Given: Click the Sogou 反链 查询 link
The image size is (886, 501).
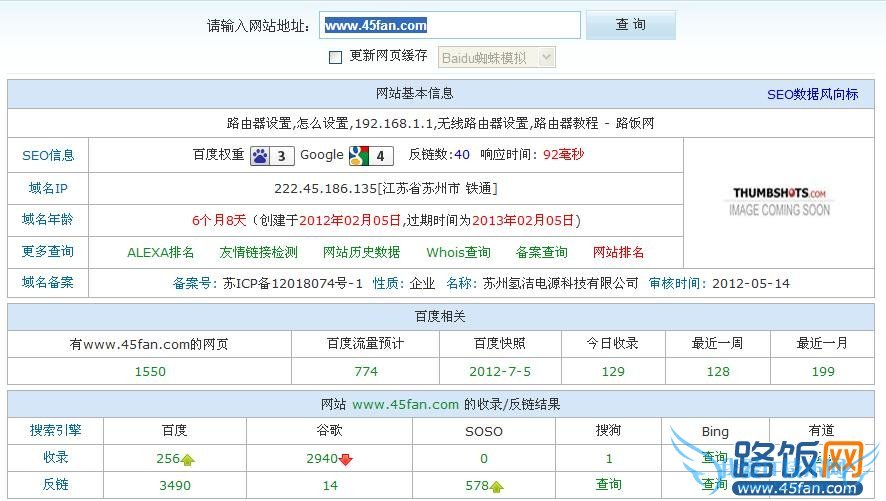Looking at the screenshot, I should click(609, 485).
